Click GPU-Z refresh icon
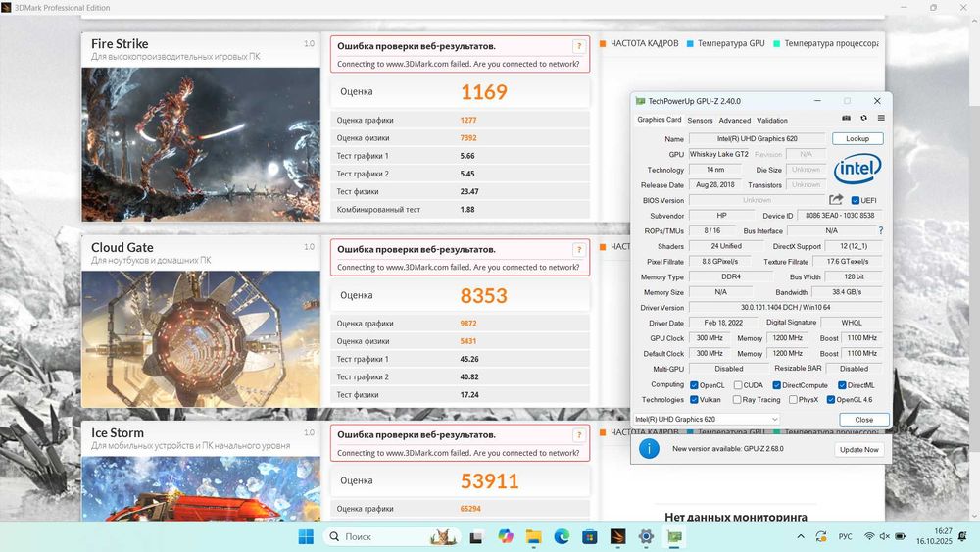 pos(863,119)
